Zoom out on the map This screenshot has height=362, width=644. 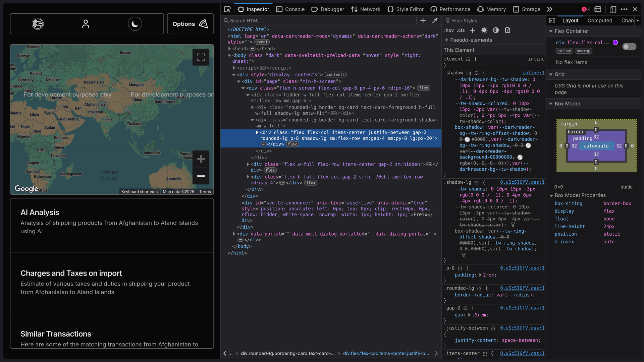click(201, 176)
